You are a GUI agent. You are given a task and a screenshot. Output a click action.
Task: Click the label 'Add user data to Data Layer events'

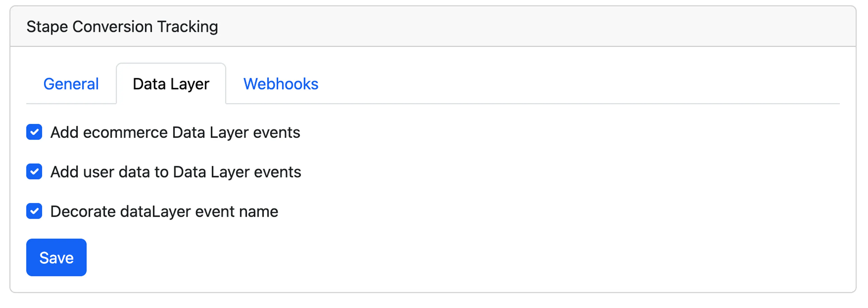(176, 172)
